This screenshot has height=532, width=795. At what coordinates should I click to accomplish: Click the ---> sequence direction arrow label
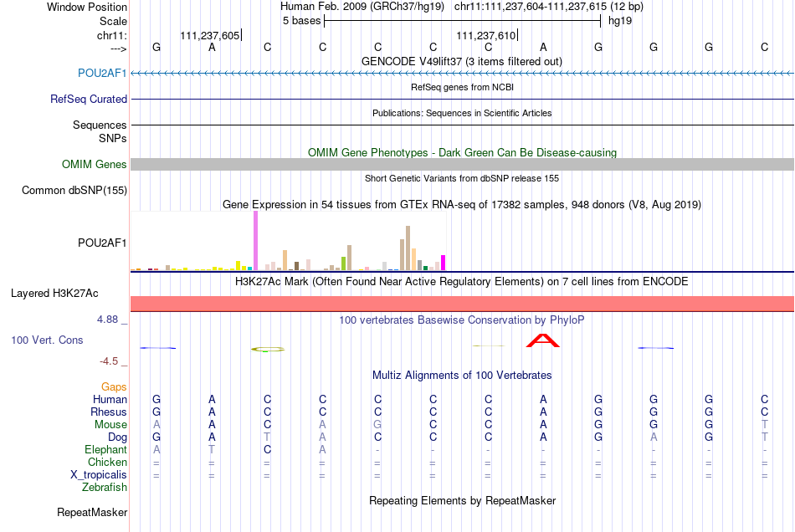pyautogui.click(x=118, y=49)
